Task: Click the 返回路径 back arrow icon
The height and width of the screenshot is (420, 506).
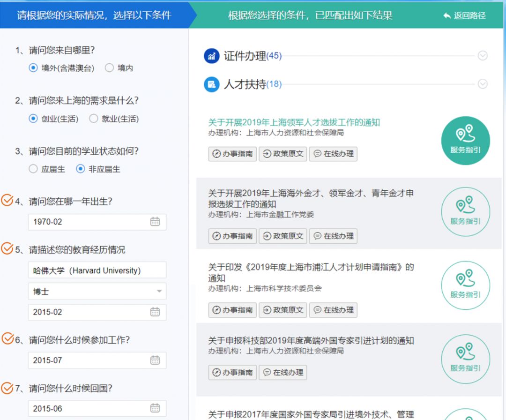Action: point(447,15)
